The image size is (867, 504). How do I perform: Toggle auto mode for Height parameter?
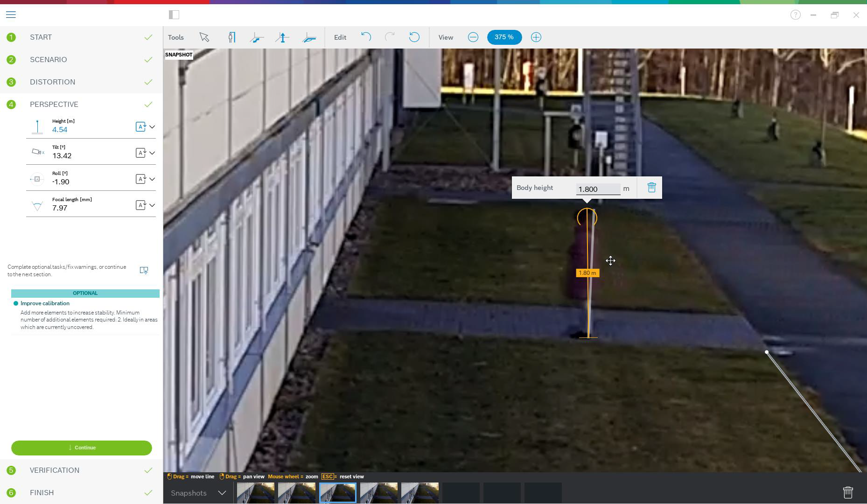[140, 127]
